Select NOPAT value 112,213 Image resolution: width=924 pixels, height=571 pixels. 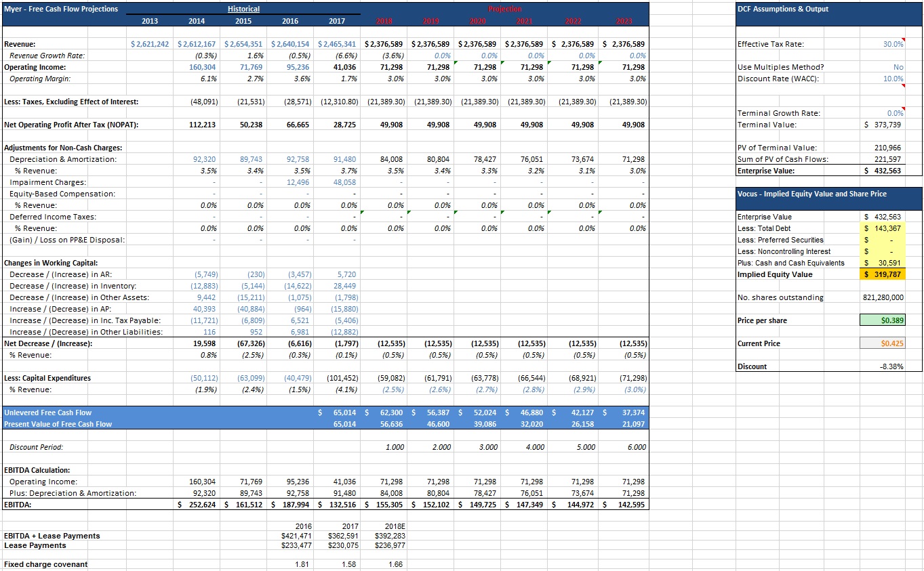[x=202, y=125]
